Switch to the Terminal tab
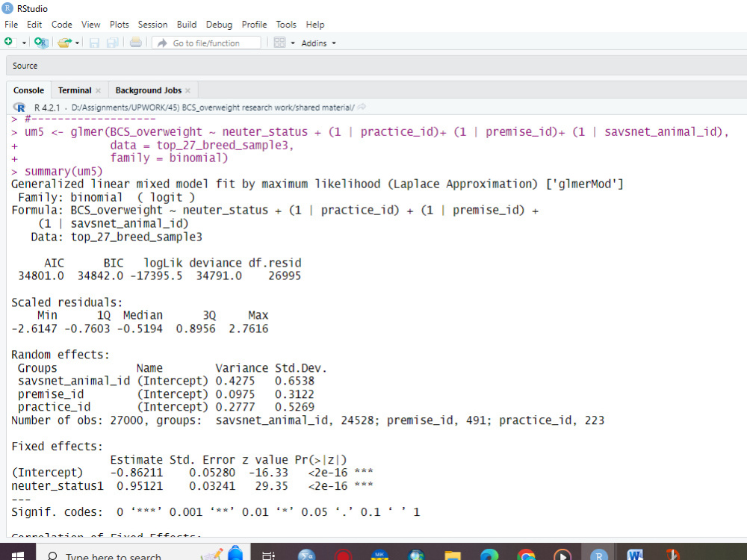Image resolution: width=747 pixels, height=560 pixels. click(x=73, y=90)
